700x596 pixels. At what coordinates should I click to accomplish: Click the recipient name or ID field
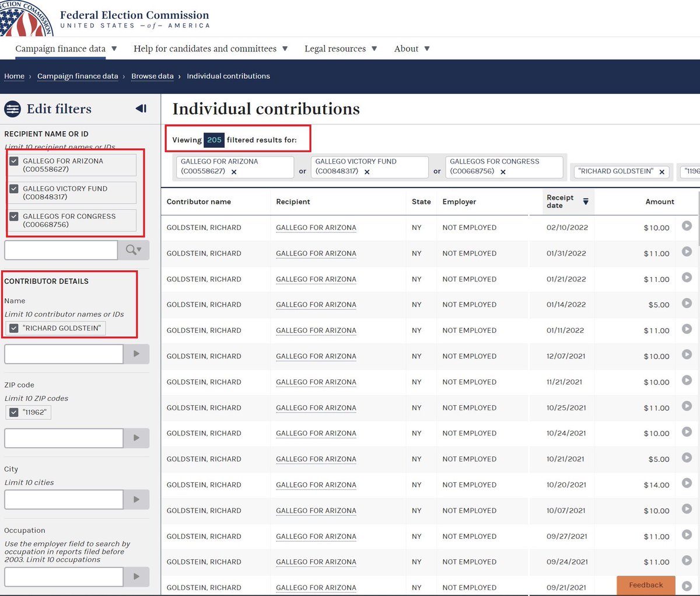[x=61, y=250]
